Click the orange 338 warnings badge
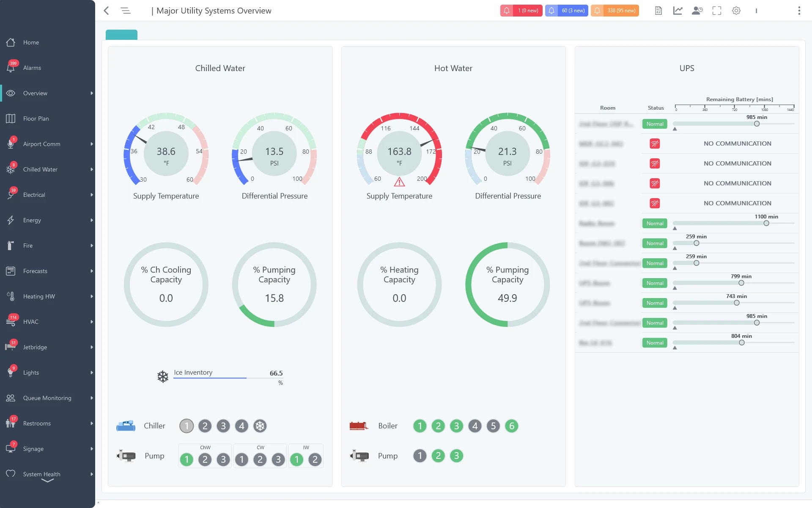 click(x=614, y=11)
